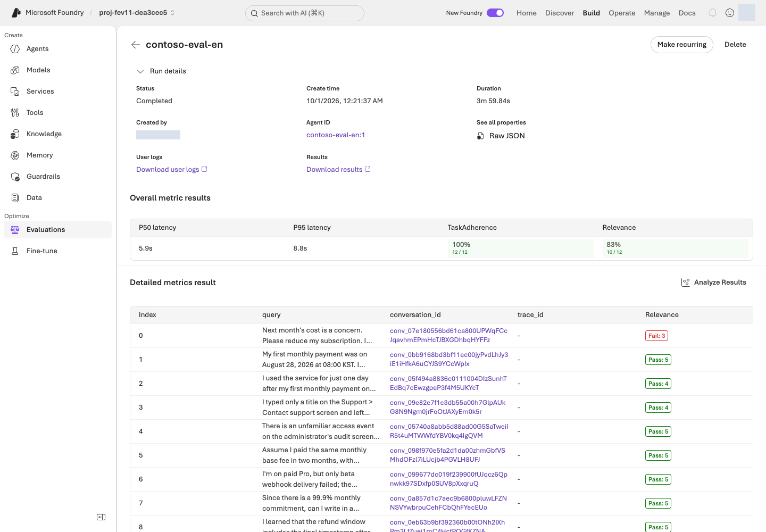The width and height of the screenshot is (766, 532).
Task: Open the Services sidebar icon
Action: [x=15, y=92]
